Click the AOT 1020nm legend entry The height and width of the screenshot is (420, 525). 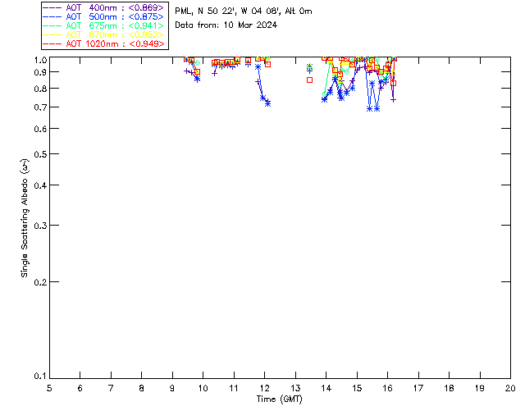click(x=104, y=43)
